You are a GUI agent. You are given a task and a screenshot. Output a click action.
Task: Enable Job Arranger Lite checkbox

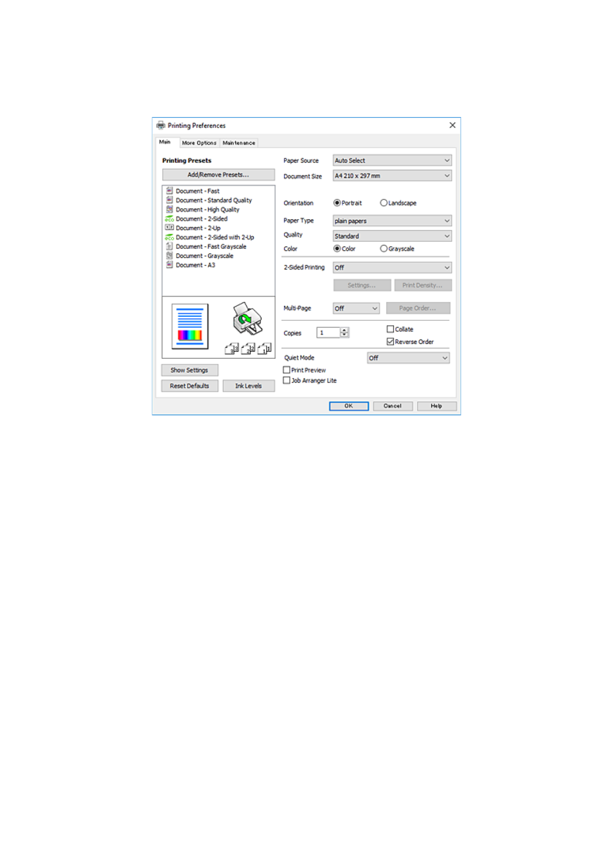[x=287, y=380]
